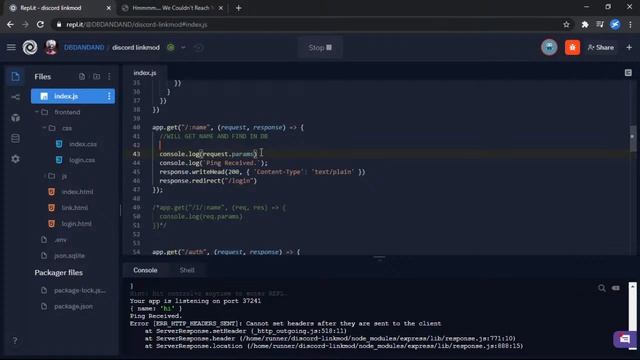Click response.redirect "/login" code line
640x360 pixels.
click(208, 180)
